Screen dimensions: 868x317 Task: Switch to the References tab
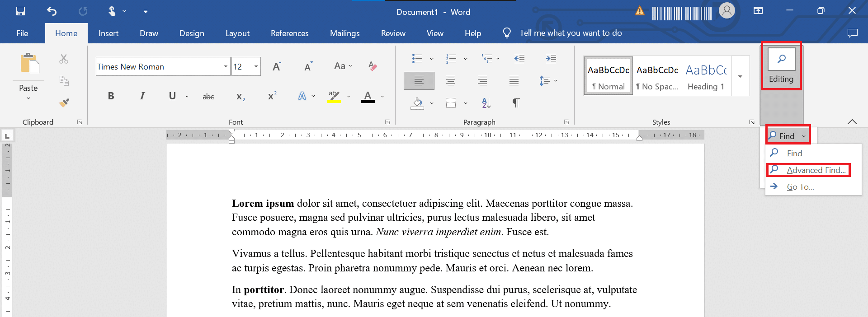tap(290, 33)
